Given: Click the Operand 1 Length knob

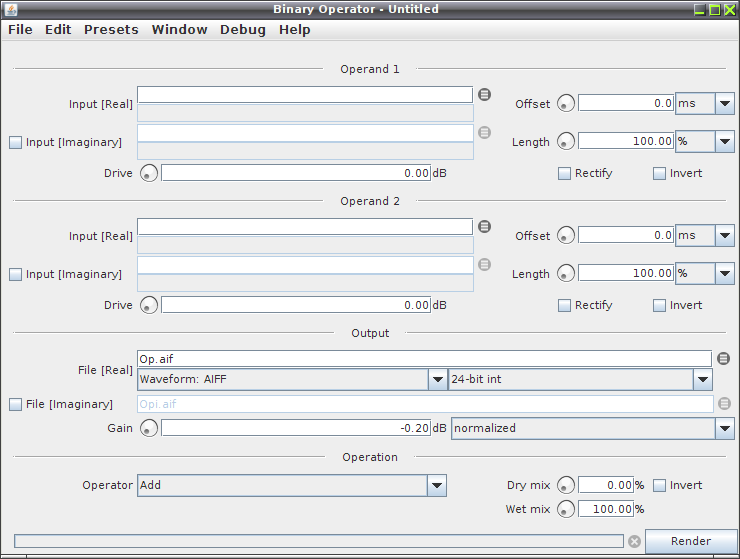Looking at the screenshot, I should click(565, 141).
